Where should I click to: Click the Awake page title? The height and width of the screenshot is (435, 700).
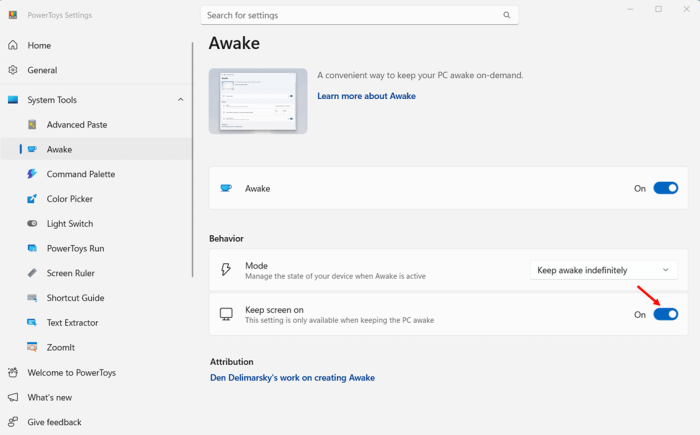click(234, 43)
